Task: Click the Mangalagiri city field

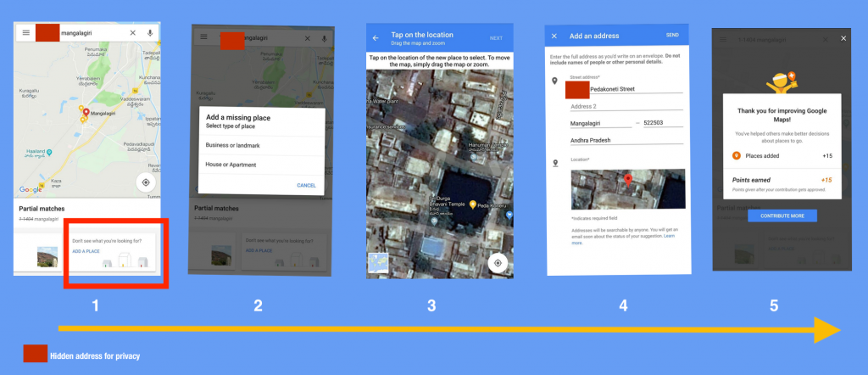Action: (601, 124)
